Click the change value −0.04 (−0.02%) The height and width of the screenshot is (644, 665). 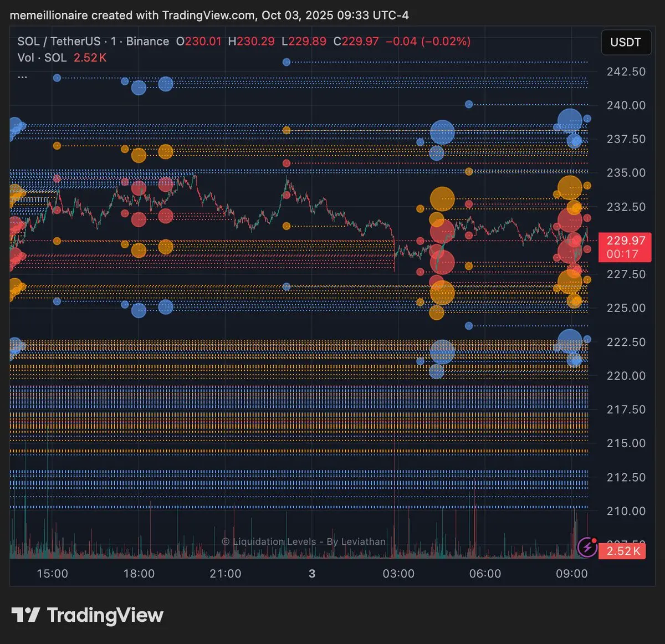pyautogui.click(x=428, y=42)
